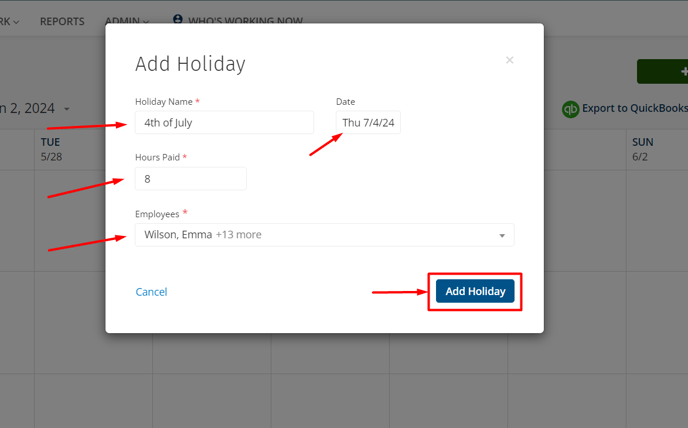Click the Holiday Name input field

pyautogui.click(x=224, y=122)
